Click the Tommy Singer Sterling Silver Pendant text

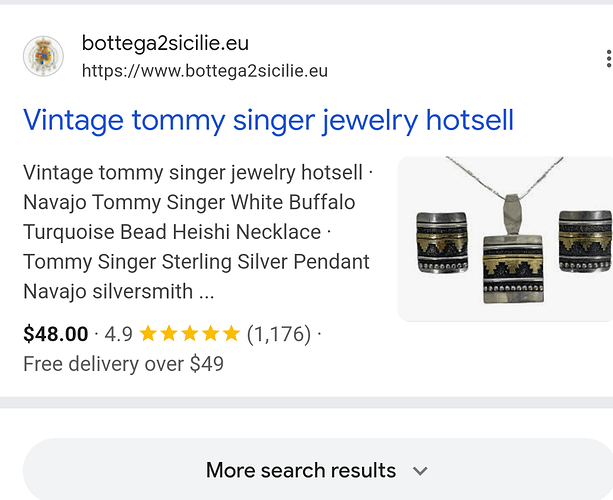pos(196,262)
